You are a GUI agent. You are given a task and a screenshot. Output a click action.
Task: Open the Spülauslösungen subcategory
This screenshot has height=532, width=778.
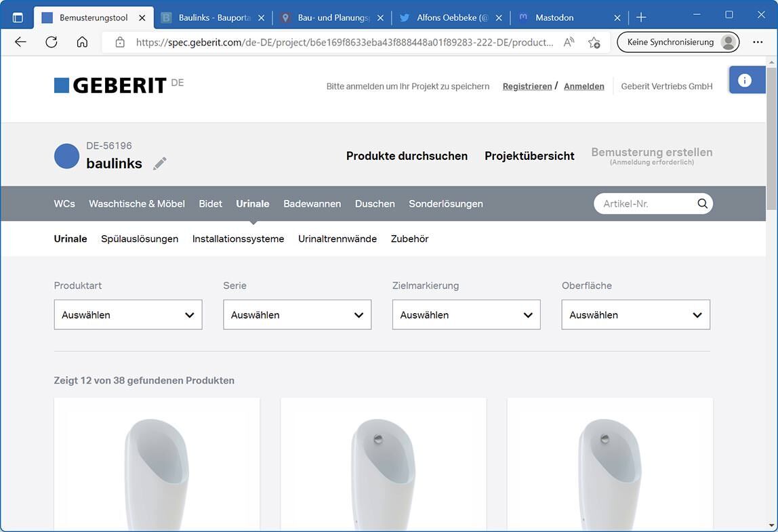click(140, 239)
